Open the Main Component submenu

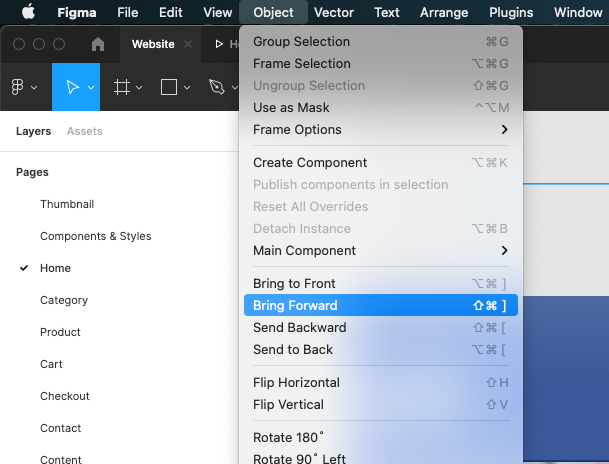pyautogui.click(x=381, y=250)
